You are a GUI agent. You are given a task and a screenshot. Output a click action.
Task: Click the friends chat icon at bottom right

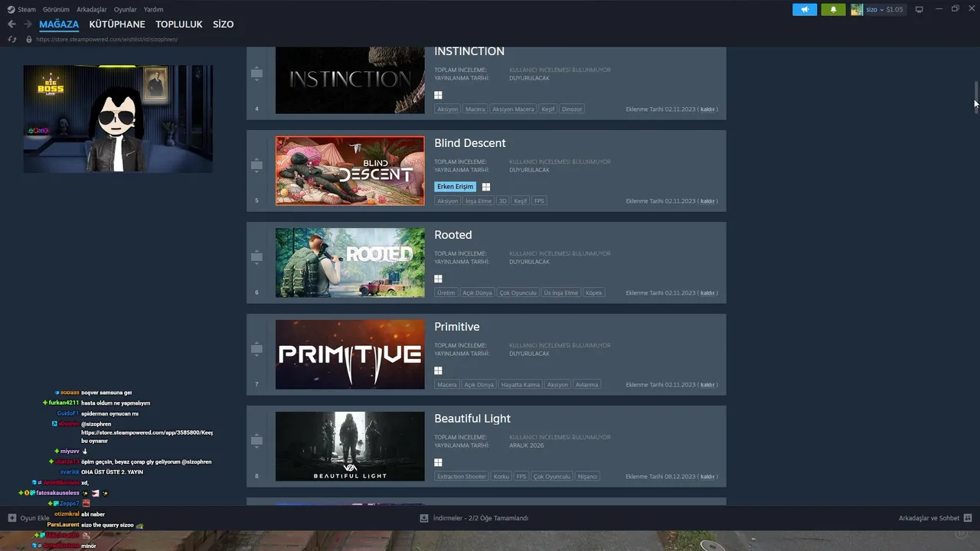[968, 518]
